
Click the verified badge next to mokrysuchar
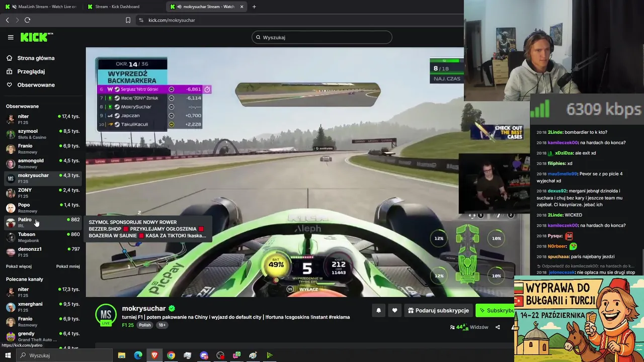coord(172,309)
